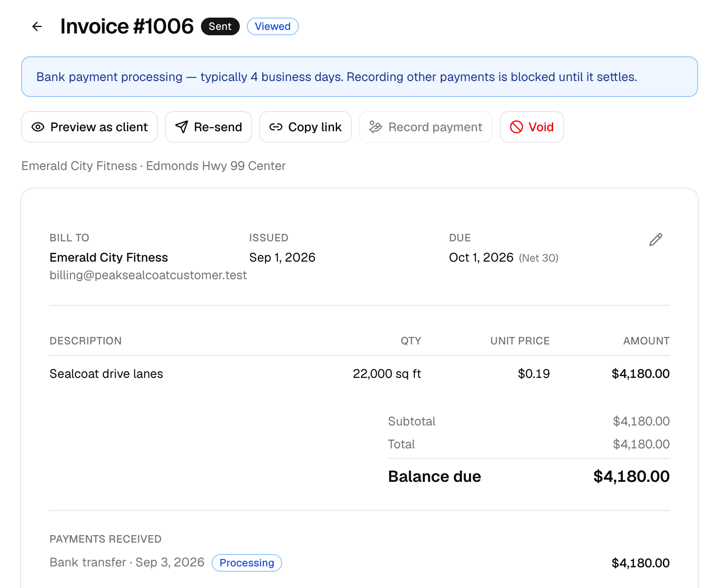714x588 pixels.
Task: Click the $0.19 unit price
Action: tap(534, 374)
